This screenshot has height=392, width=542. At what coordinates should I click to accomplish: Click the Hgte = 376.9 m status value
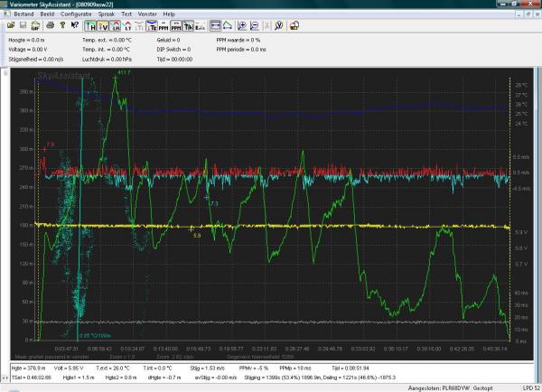[28, 369]
